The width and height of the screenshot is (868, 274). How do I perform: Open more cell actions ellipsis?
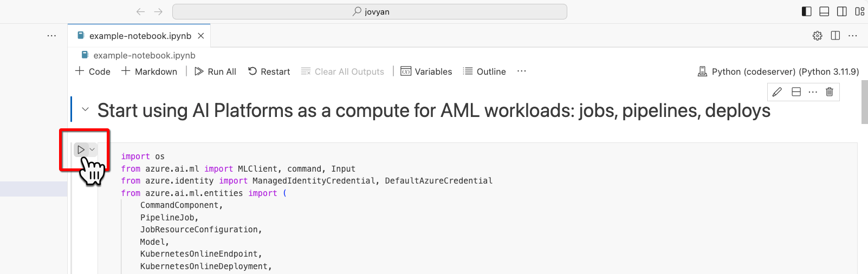[x=813, y=92]
